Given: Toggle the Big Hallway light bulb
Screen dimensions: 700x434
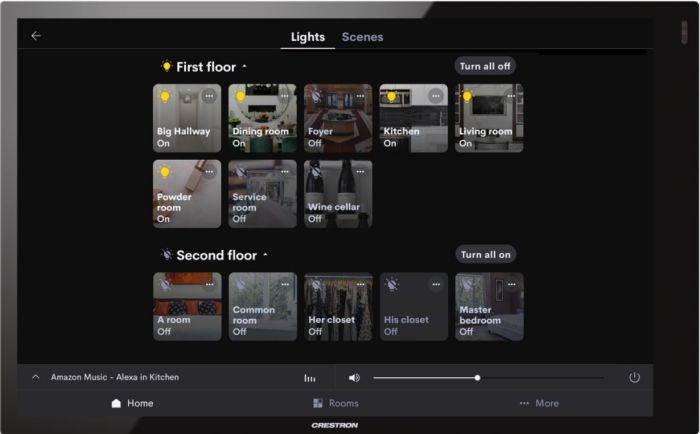Looking at the screenshot, I should point(165,96).
